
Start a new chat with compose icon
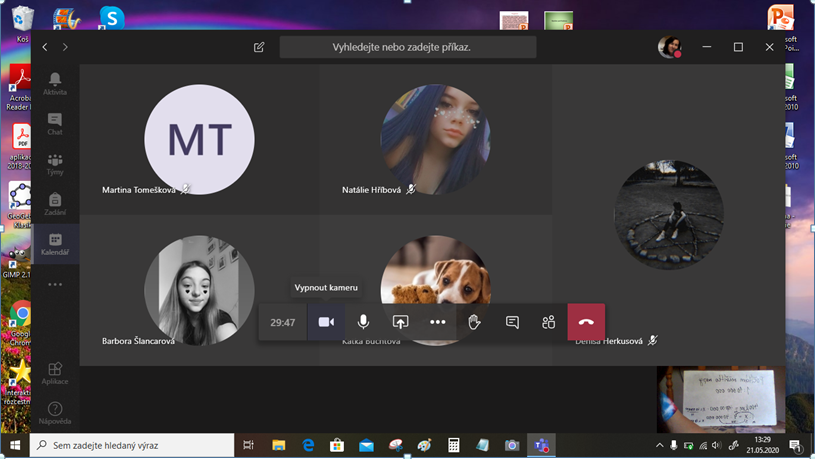click(259, 47)
